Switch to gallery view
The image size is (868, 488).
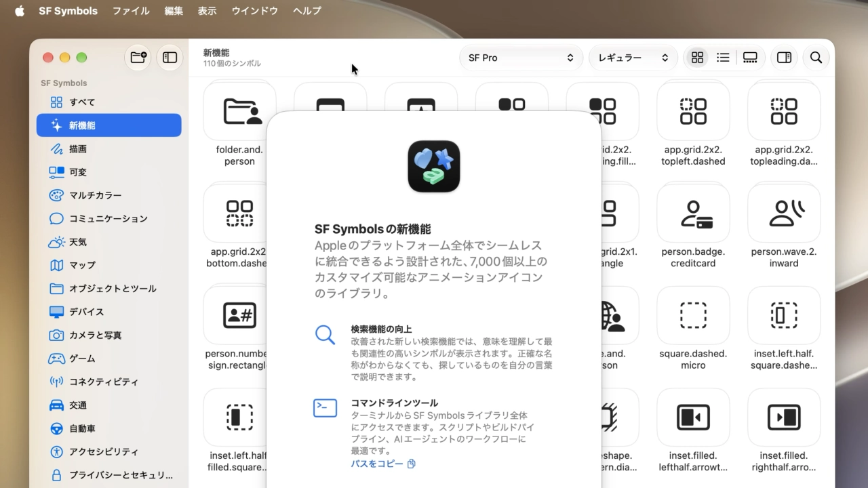coord(750,58)
